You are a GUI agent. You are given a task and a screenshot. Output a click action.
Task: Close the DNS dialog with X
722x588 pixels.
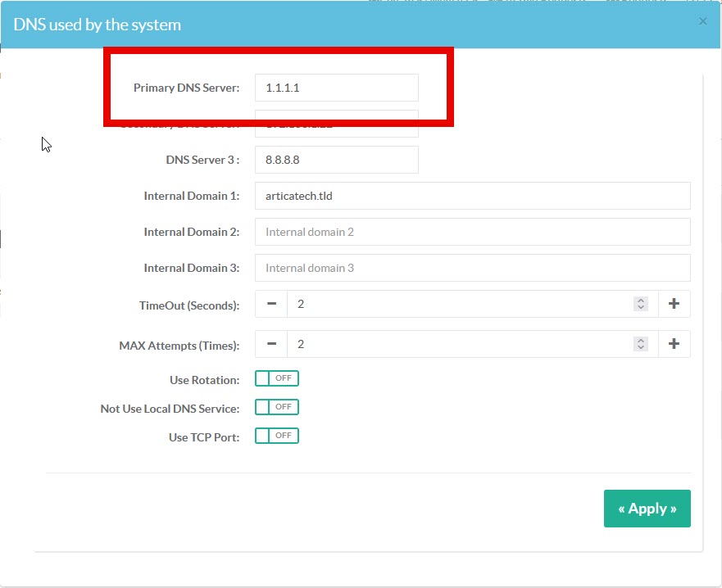tap(702, 22)
